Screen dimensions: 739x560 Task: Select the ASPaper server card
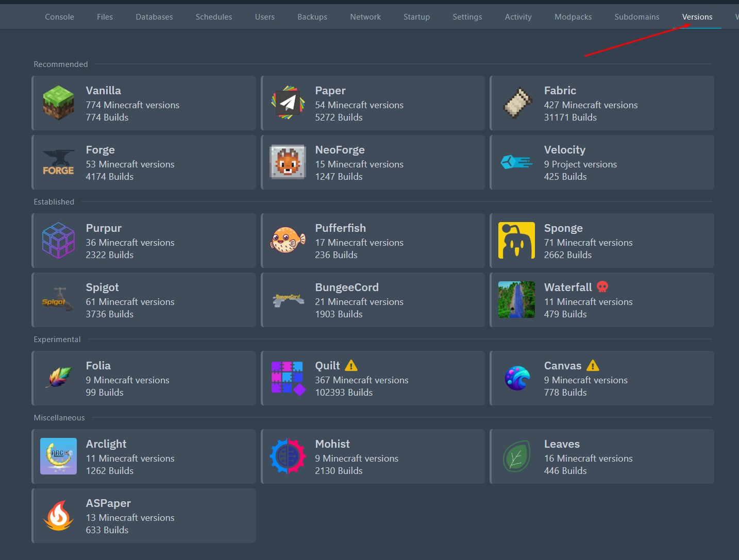(144, 516)
